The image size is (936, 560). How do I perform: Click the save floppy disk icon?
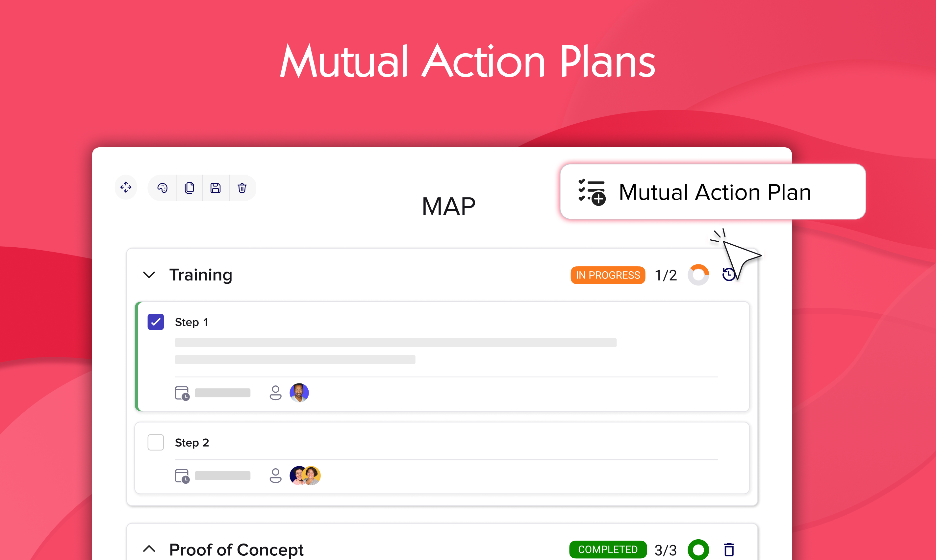pos(215,187)
